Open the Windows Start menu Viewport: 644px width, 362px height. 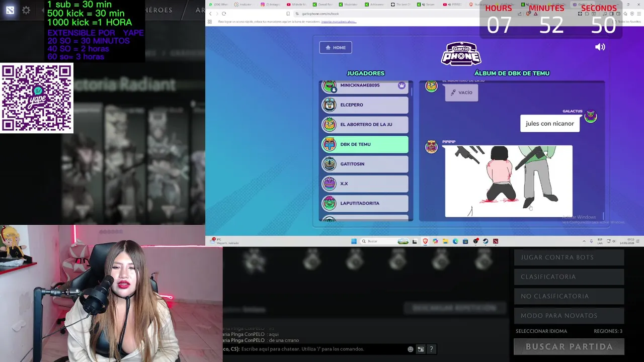coord(354,241)
